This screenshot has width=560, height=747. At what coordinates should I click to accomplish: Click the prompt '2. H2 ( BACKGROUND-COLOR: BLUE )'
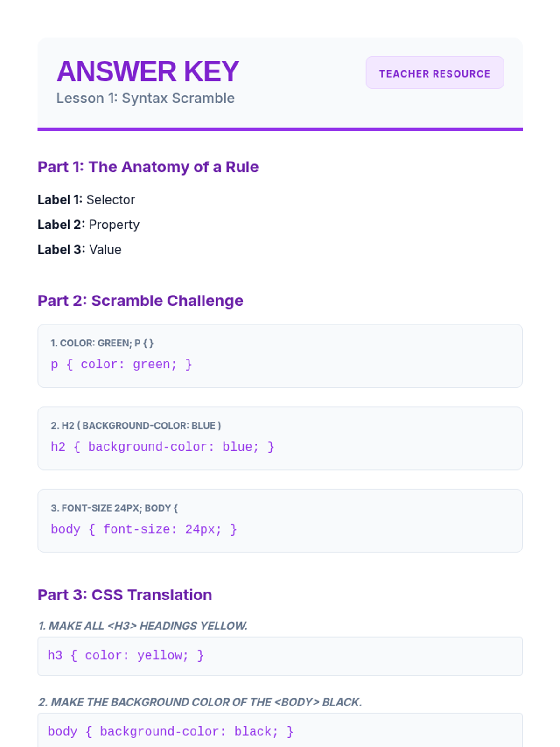point(136,426)
